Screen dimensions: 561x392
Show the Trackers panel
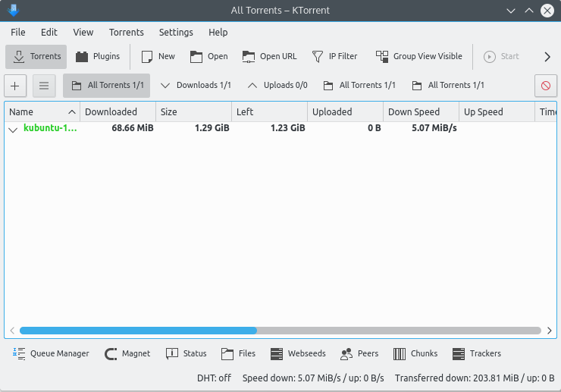(476, 353)
